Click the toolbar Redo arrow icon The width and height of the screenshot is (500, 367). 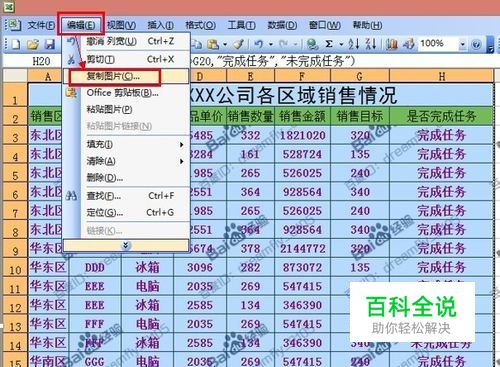coord(283,44)
